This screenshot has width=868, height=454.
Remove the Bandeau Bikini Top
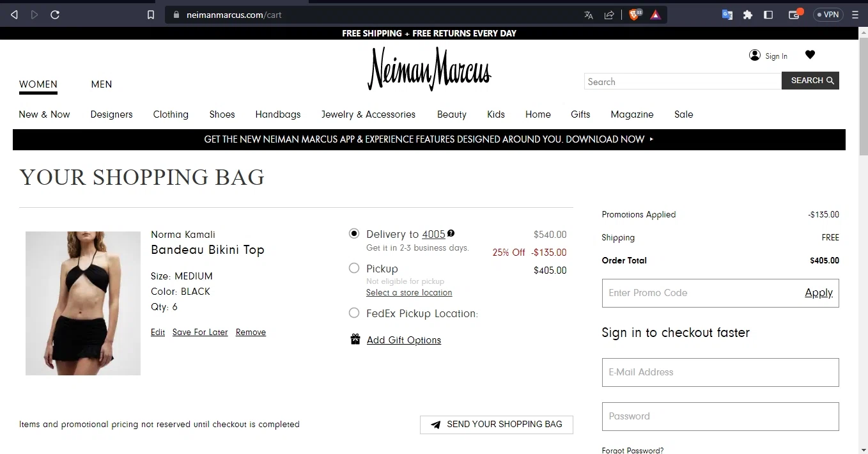click(251, 333)
